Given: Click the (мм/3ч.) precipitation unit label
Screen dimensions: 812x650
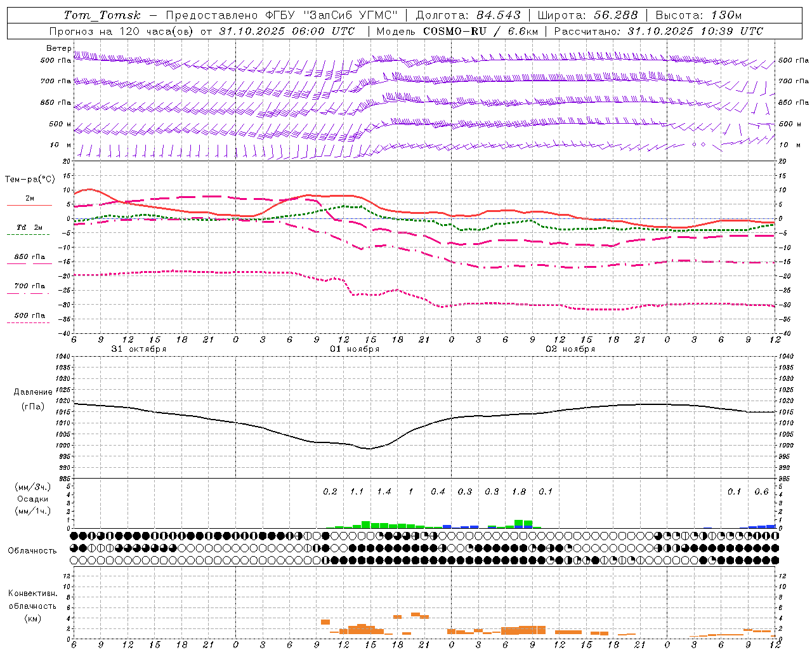Looking at the screenshot, I should (33, 487).
